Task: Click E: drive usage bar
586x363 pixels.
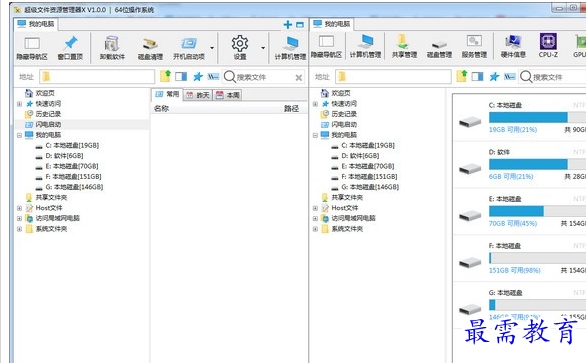Action: click(x=537, y=211)
